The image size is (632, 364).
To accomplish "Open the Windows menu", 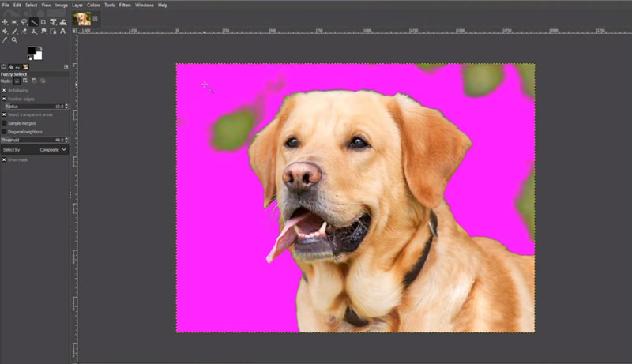I will pos(145,6).
